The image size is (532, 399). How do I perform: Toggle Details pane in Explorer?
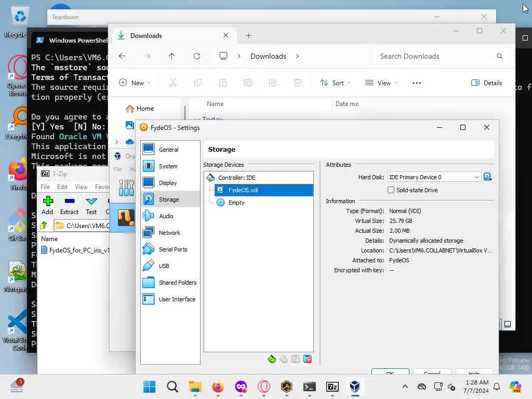tap(486, 83)
